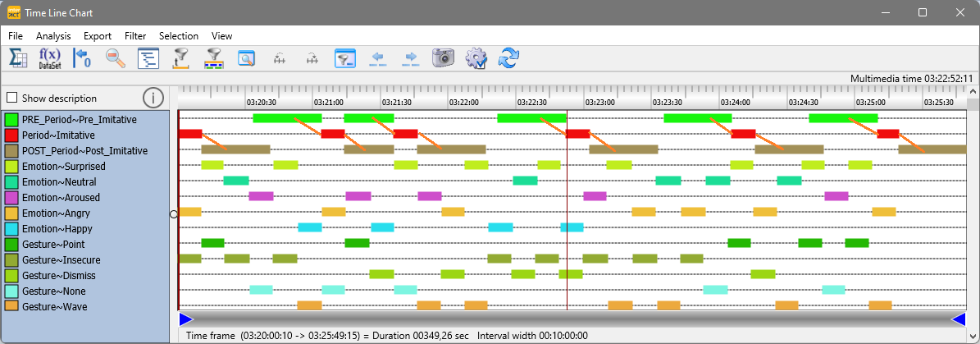Click the Emotion~Aroused purple swatch
The image size is (980, 344).
(x=11, y=197)
